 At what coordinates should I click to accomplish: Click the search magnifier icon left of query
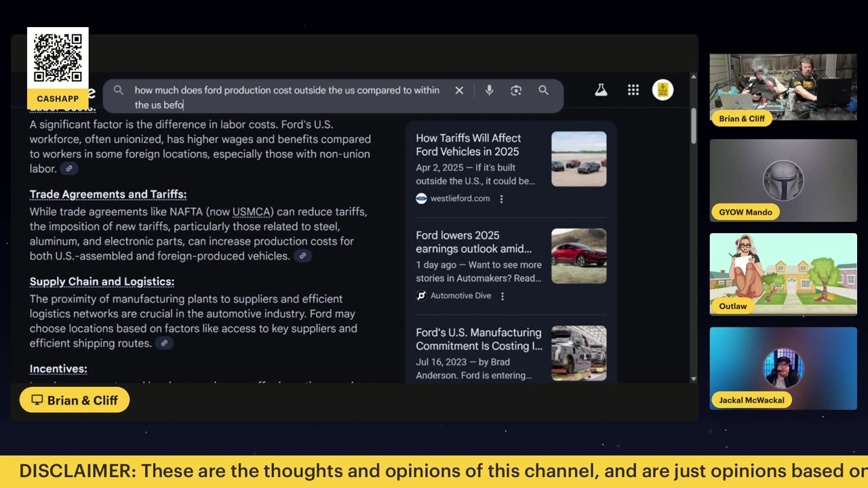(x=119, y=90)
